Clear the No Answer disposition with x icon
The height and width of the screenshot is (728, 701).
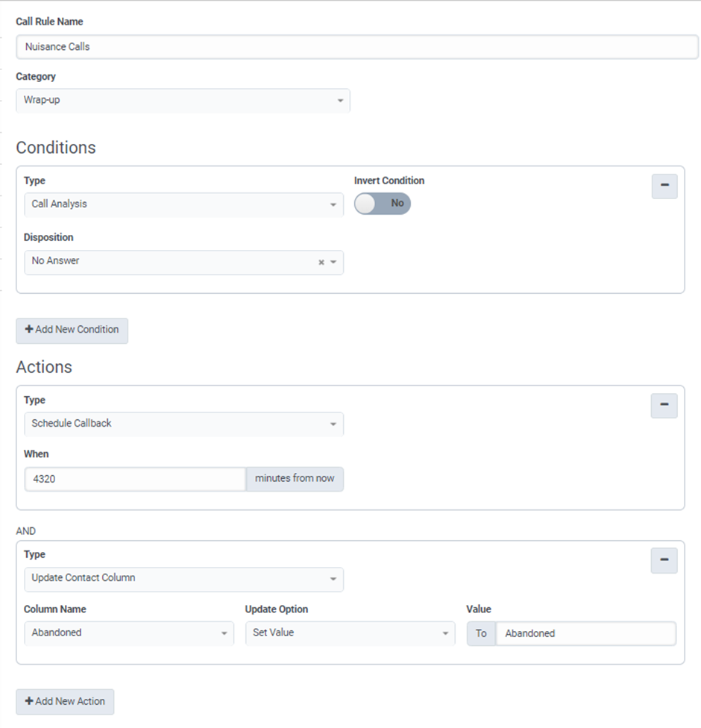[x=321, y=263]
